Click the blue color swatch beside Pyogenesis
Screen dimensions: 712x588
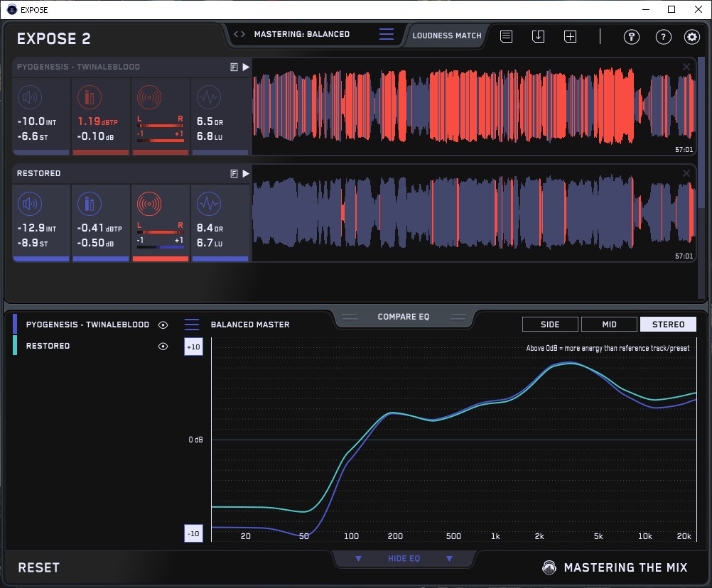[x=15, y=324]
